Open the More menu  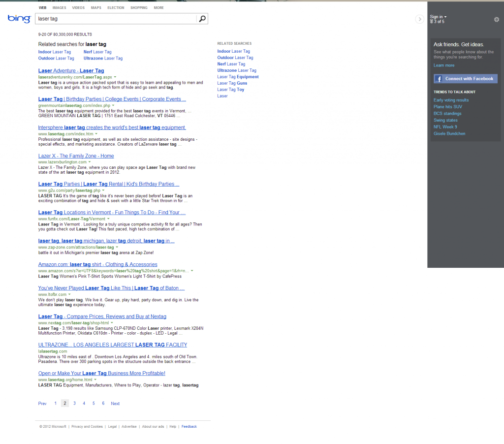158,8
